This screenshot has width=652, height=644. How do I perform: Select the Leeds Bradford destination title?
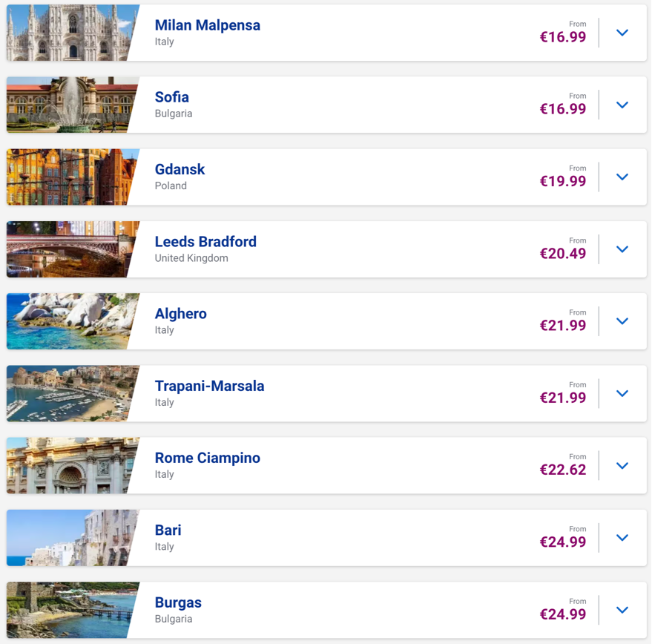[205, 242]
